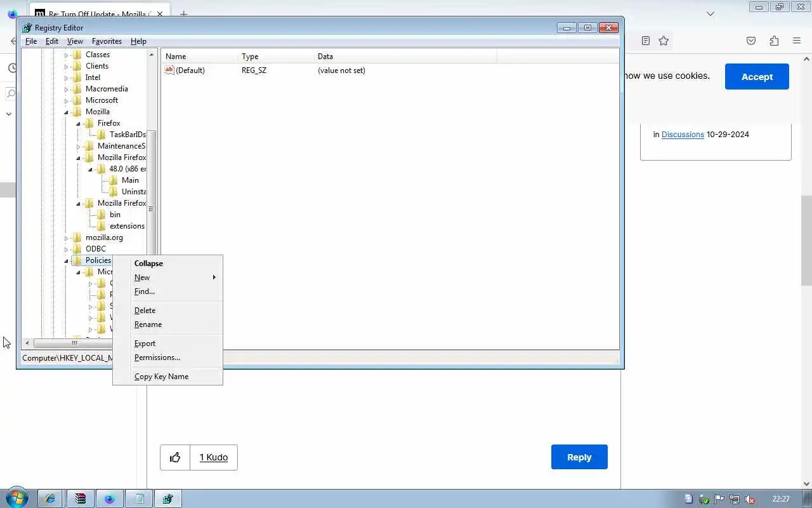The image size is (812, 508).
Task: Click the muted volume tray icon
Action: pos(750,499)
